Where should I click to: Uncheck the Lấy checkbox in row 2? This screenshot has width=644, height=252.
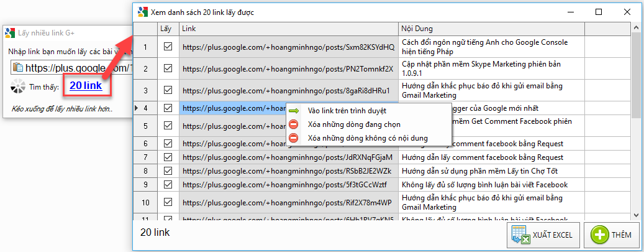(x=168, y=68)
